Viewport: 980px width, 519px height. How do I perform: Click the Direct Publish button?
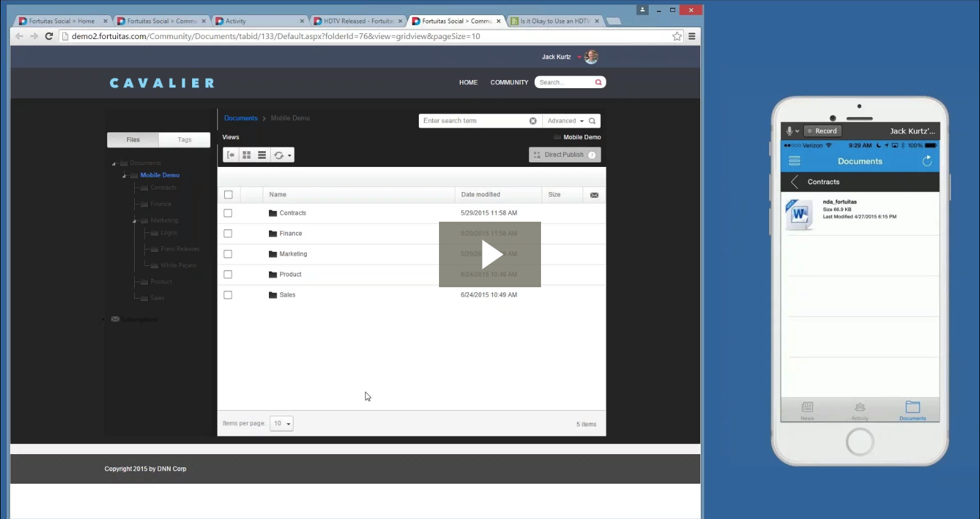click(564, 155)
